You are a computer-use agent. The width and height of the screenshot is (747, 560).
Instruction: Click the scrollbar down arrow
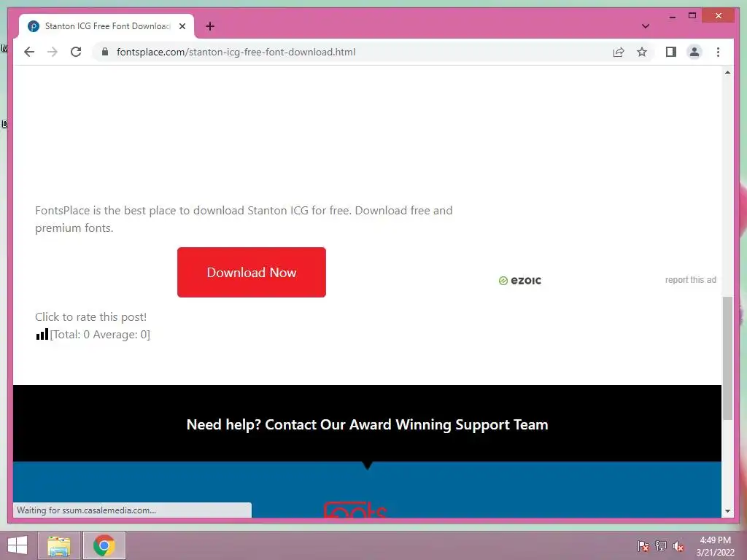(x=727, y=511)
